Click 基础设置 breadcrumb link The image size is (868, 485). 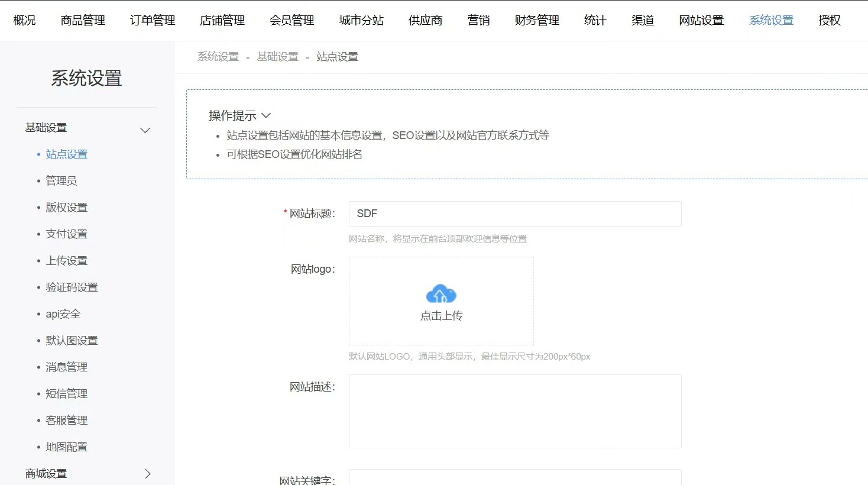(278, 57)
